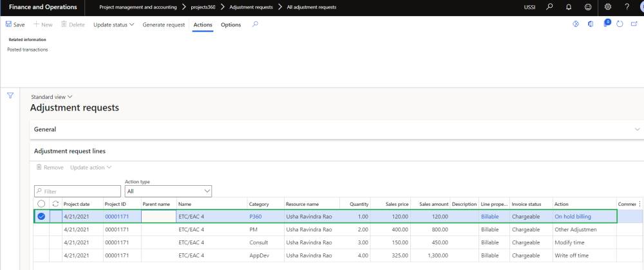Screen dimensions: 644x270
Task: Select the row with category PM
Action: [x=41, y=230]
